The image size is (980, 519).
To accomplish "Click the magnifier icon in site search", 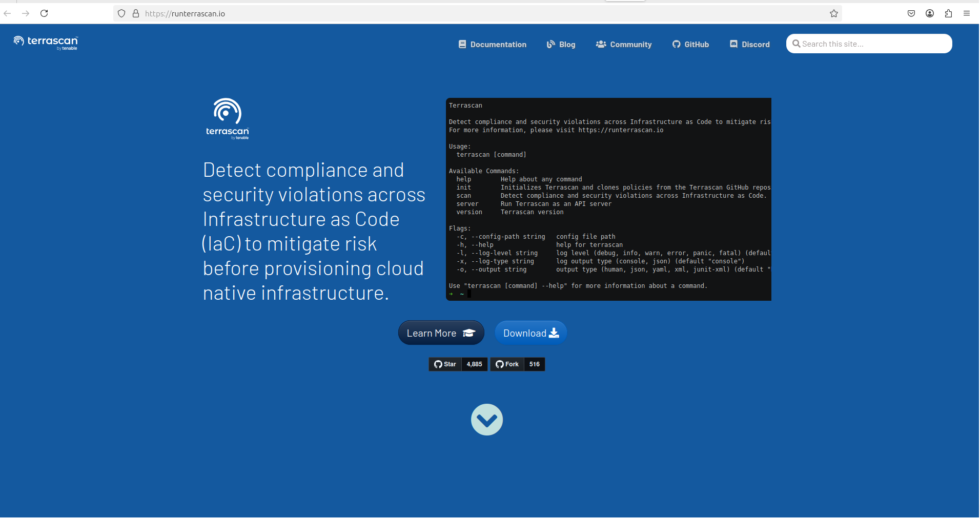I will point(797,44).
